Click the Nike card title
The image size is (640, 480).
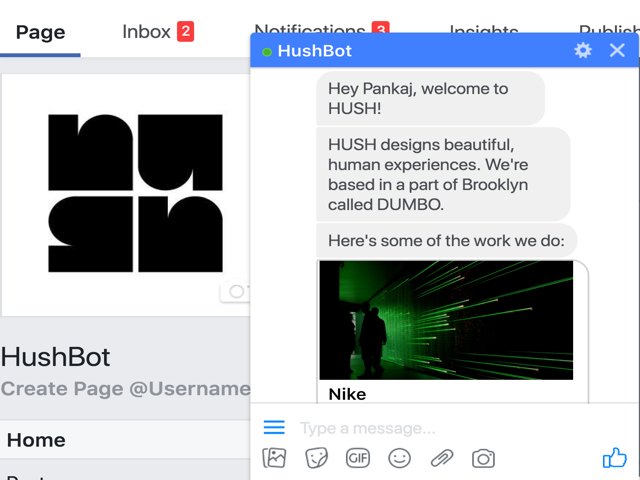coord(347,394)
